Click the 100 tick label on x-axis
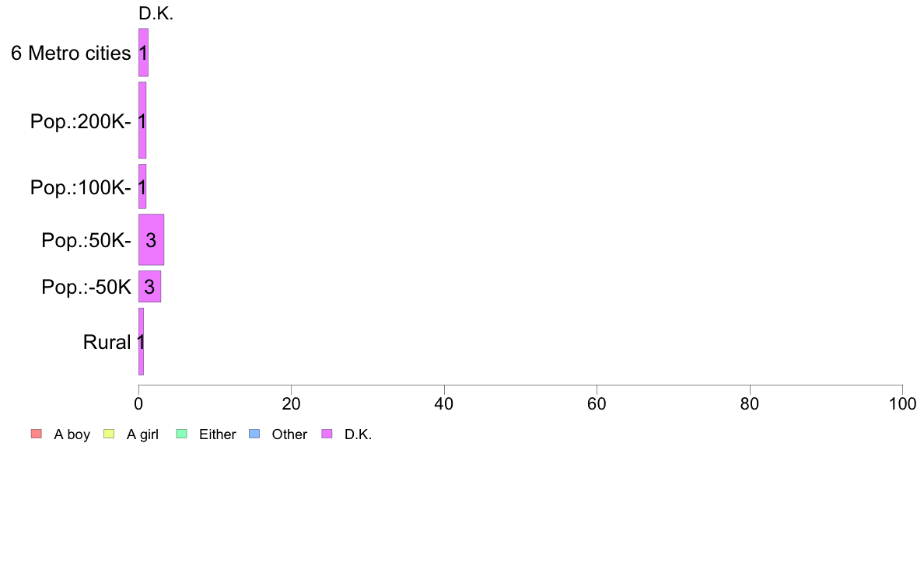This screenshot has width=924, height=572. pos(902,404)
